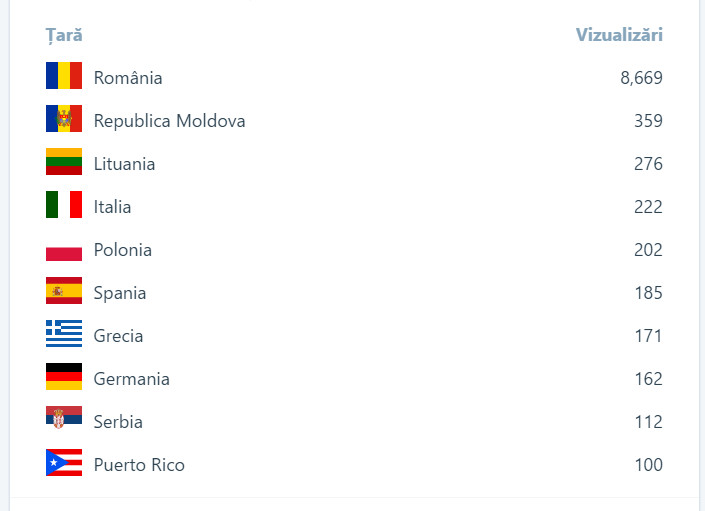The width and height of the screenshot is (705, 511).
Task: Click the Lituania country name
Action: click(124, 164)
